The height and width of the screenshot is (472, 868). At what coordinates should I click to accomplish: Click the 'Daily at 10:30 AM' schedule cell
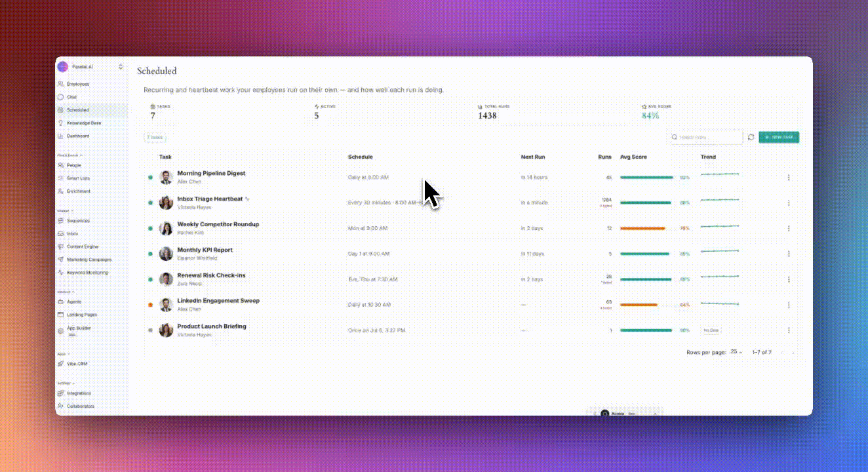pos(369,305)
